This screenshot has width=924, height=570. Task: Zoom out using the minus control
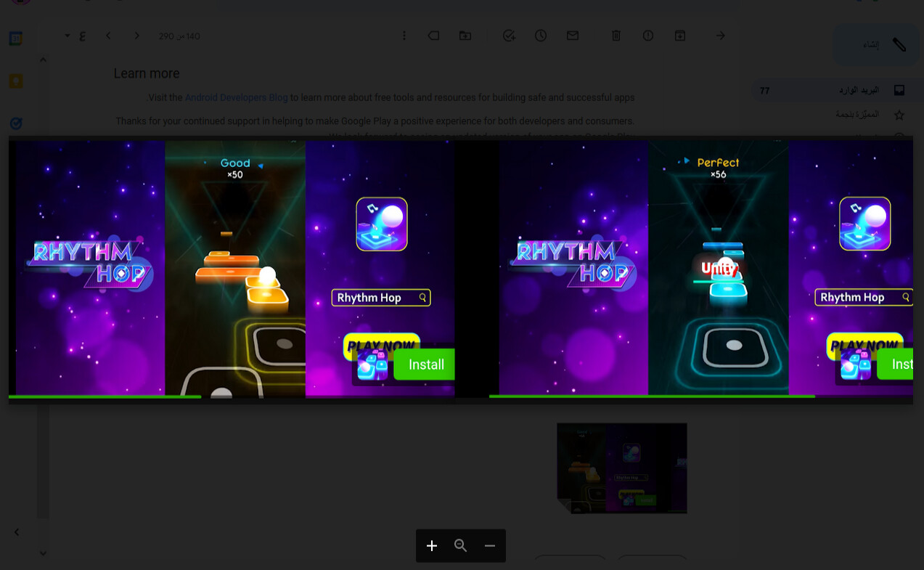489,545
